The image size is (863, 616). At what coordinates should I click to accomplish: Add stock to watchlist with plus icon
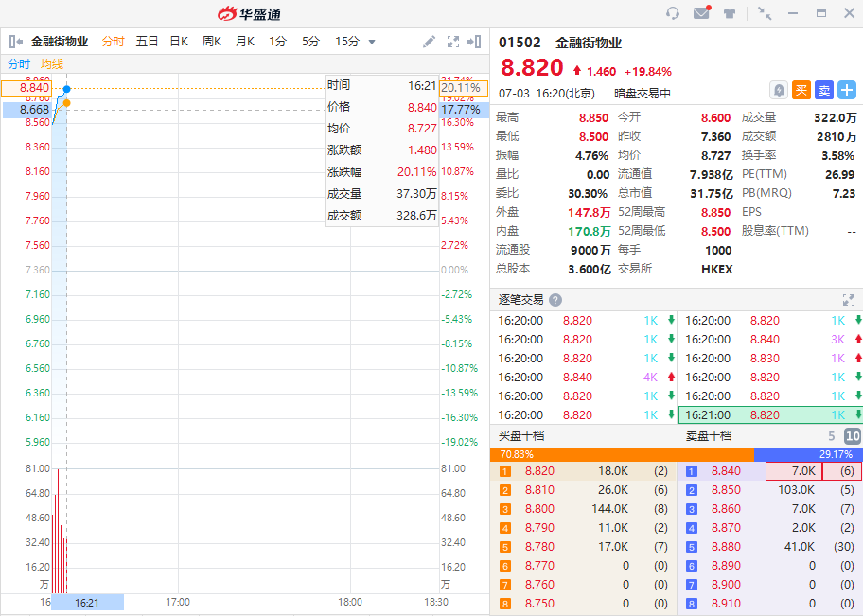coord(847,90)
